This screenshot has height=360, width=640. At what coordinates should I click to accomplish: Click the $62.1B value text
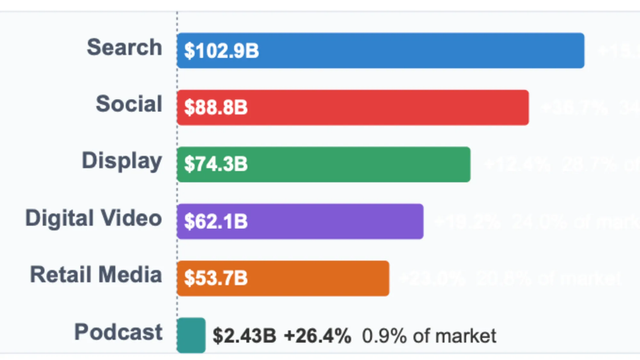tap(216, 222)
